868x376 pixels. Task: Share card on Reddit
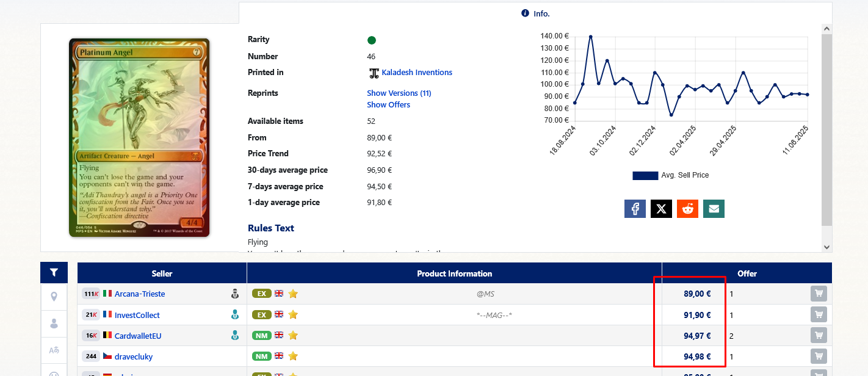point(687,209)
